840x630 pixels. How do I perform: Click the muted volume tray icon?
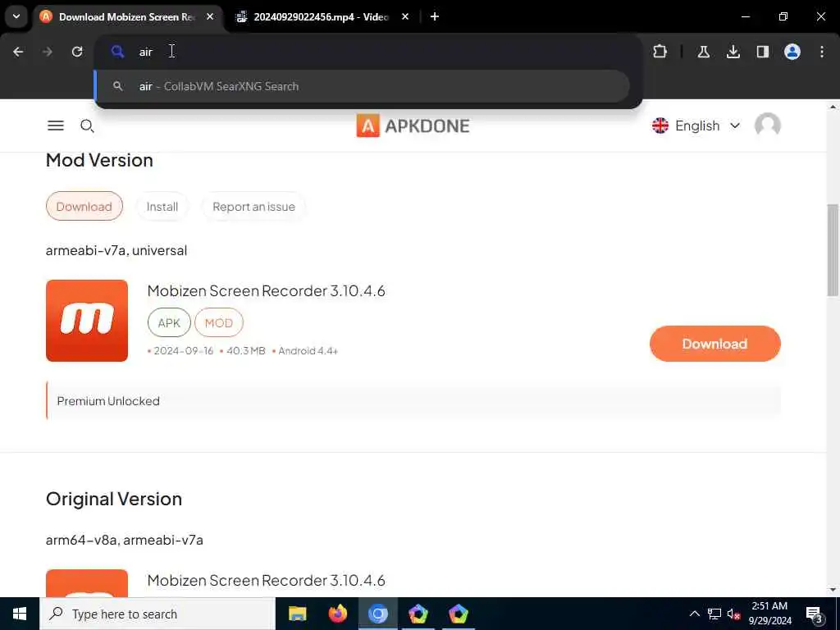pyautogui.click(x=733, y=614)
